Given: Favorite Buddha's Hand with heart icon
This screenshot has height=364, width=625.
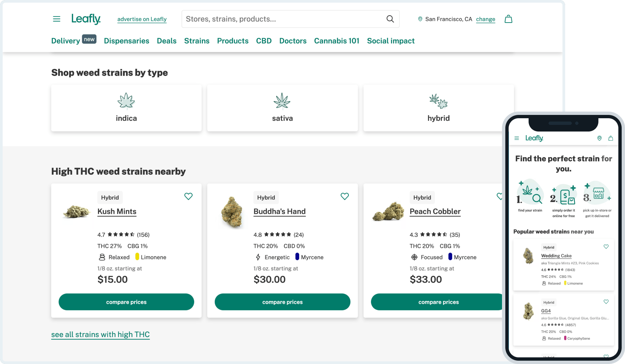Looking at the screenshot, I should [345, 196].
